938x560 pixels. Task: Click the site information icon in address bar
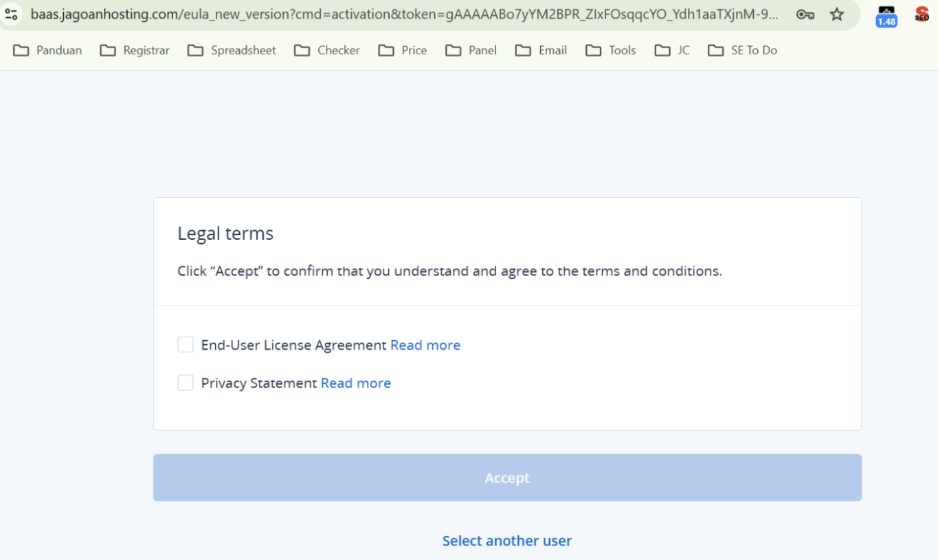[x=12, y=14]
